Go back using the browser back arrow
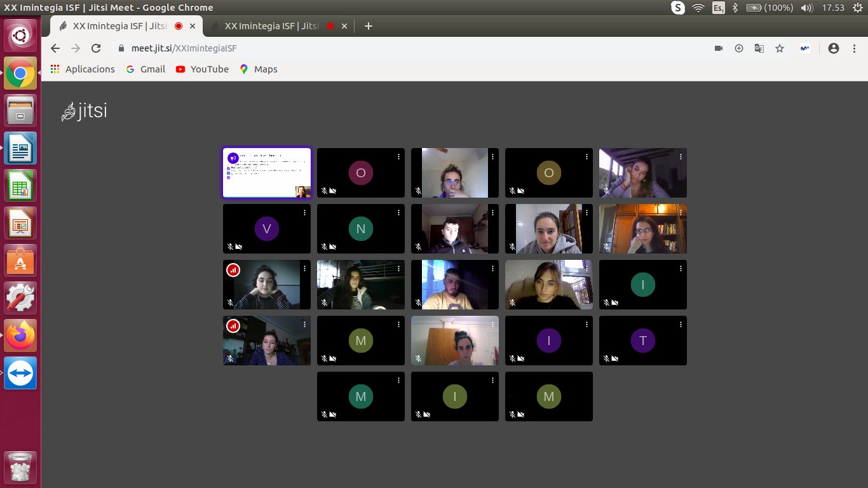Screen dimensions: 868x488 click(55, 48)
